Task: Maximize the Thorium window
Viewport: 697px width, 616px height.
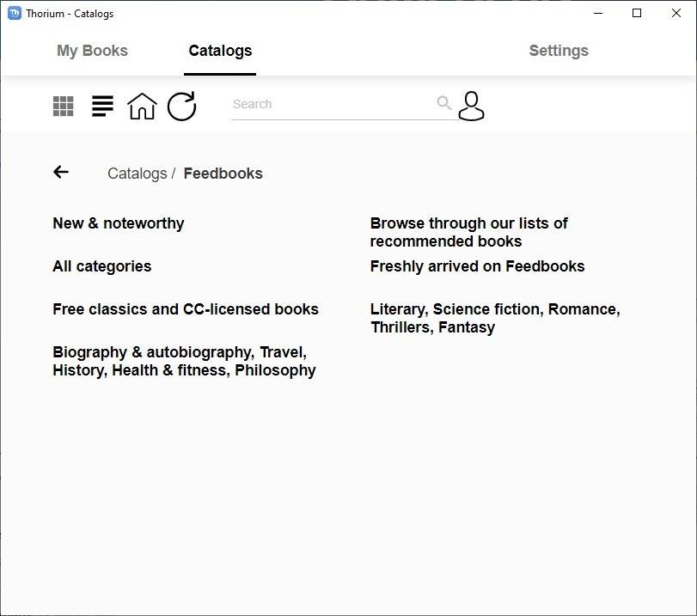Action: coord(637,14)
